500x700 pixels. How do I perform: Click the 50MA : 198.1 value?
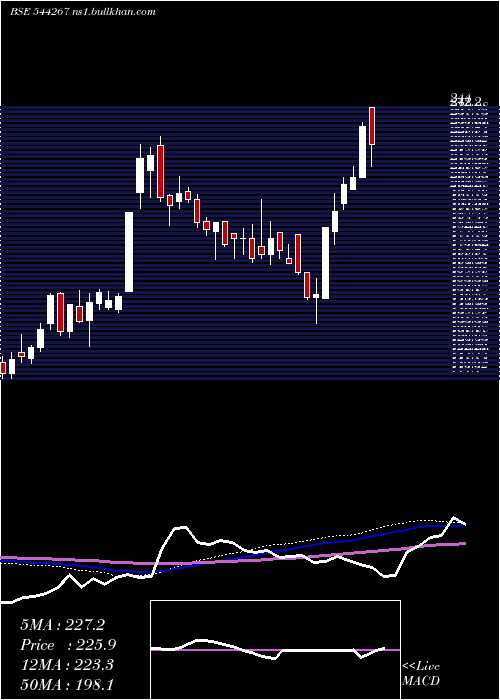click(67, 685)
